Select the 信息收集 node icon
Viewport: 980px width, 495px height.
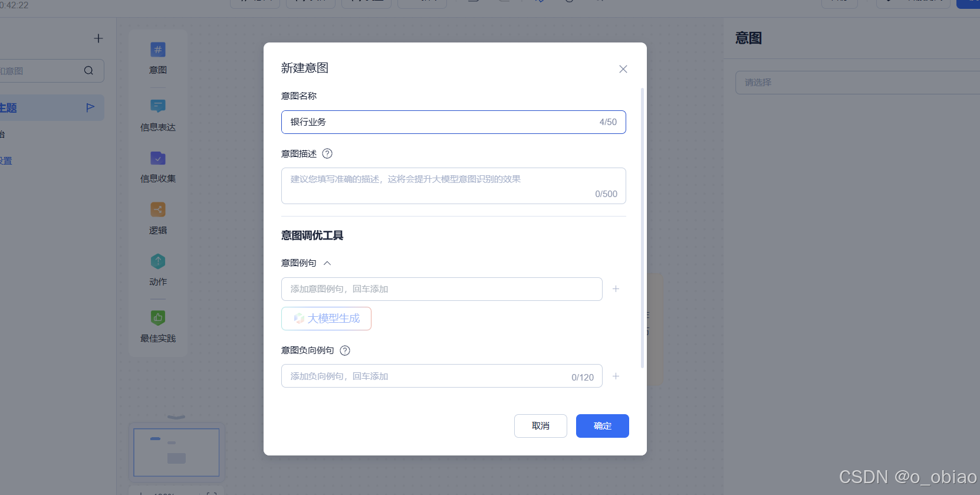click(x=158, y=158)
